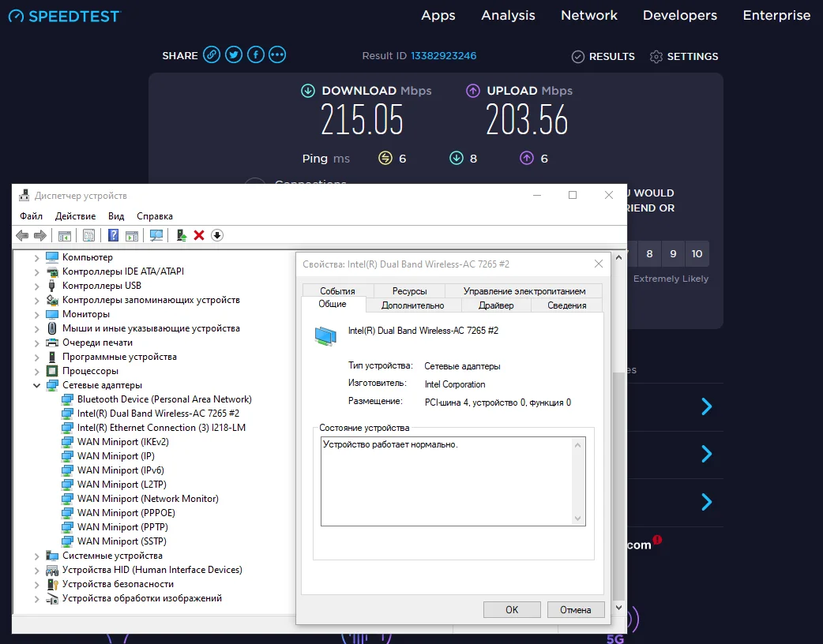
Task: Select Intel(R) Dual Band Wireless-AC 7265 #2 in tree
Action: [x=158, y=414]
